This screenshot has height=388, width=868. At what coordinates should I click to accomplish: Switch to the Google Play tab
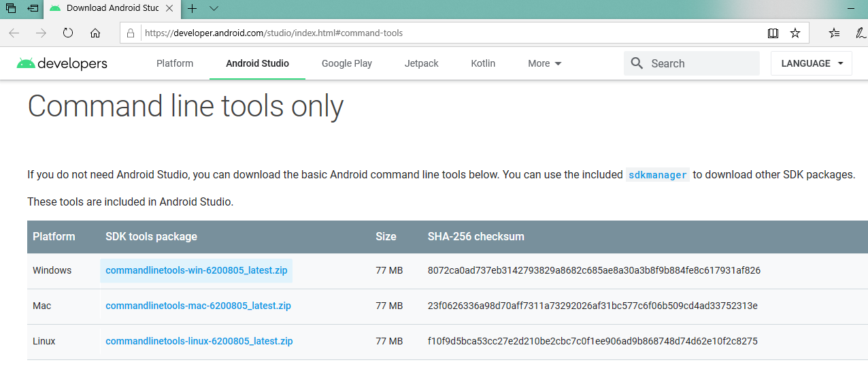coord(347,63)
